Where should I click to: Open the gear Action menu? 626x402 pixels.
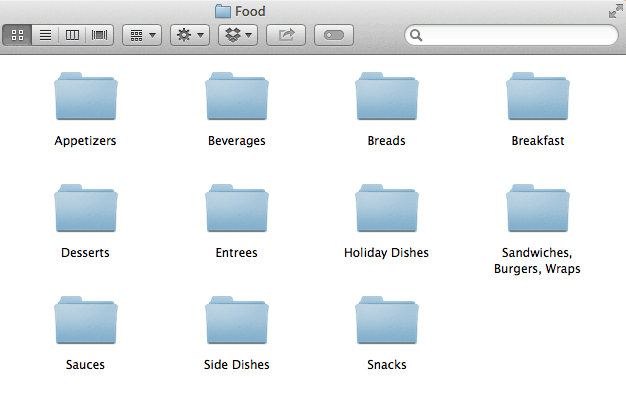190,35
